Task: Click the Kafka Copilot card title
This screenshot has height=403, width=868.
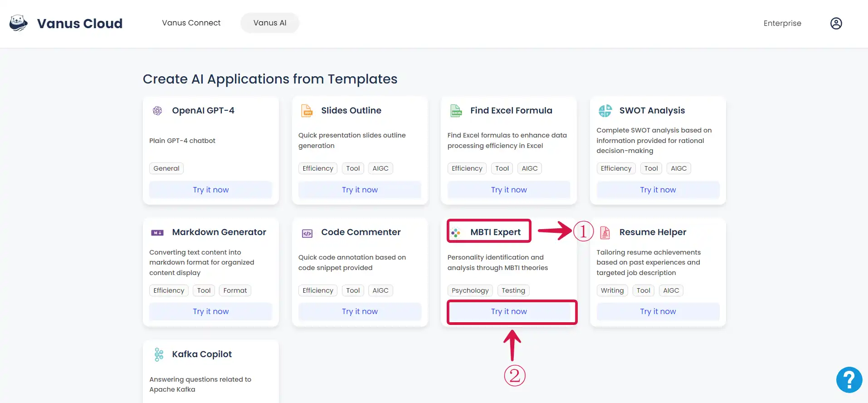Action: (202, 354)
